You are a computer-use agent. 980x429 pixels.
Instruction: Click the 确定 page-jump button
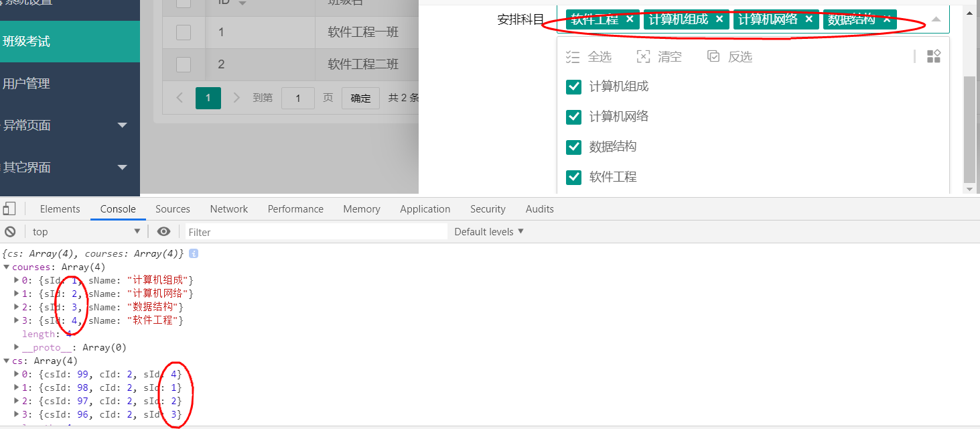pos(360,98)
